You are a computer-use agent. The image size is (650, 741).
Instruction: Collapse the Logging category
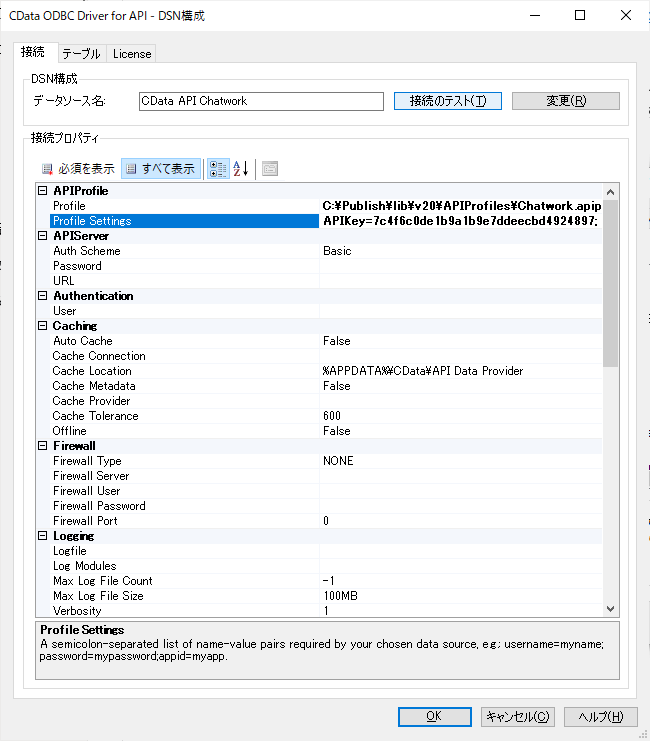click(x=43, y=535)
